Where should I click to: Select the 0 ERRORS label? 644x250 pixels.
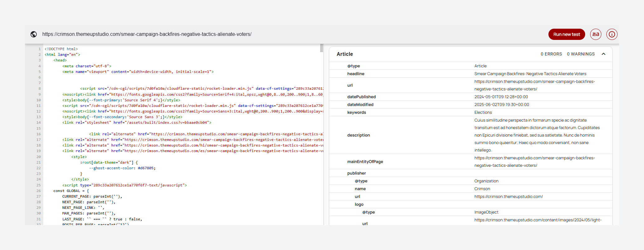coord(551,54)
